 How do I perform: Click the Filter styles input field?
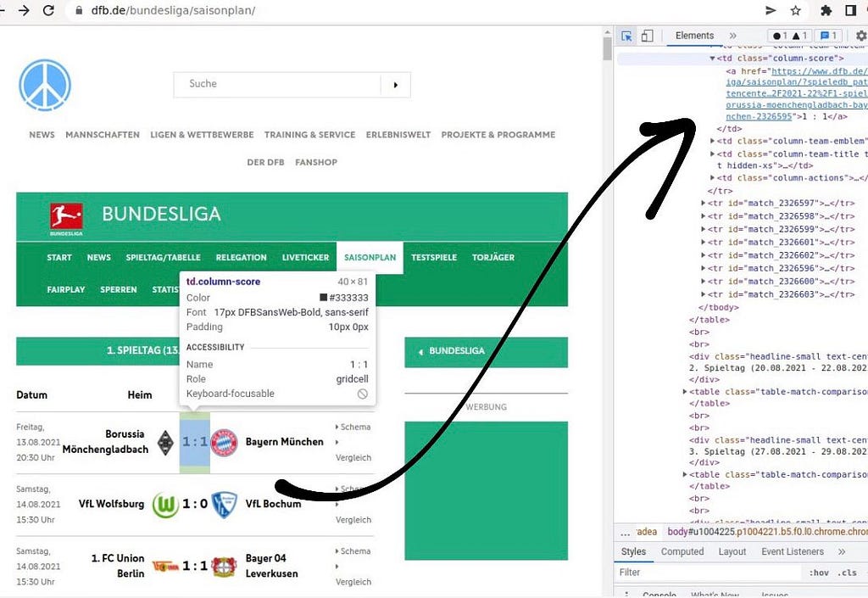(x=709, y=573)
